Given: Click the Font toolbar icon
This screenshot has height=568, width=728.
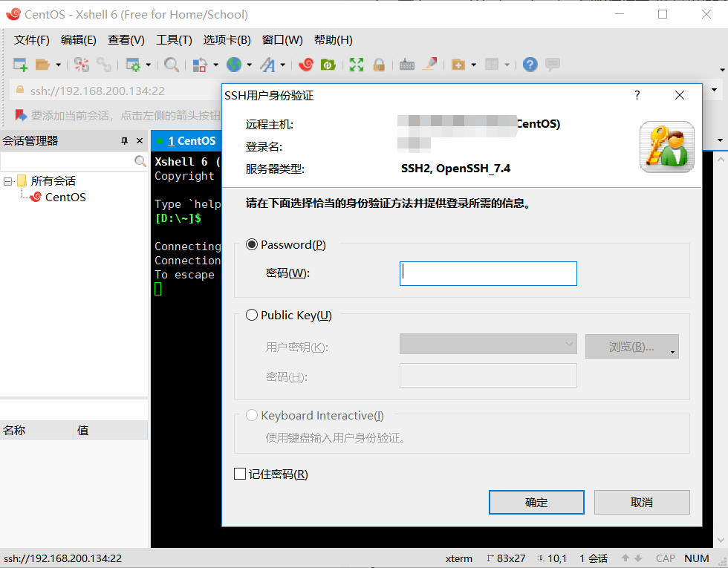Looking at the screenshot, I should [x=267, y=65].
